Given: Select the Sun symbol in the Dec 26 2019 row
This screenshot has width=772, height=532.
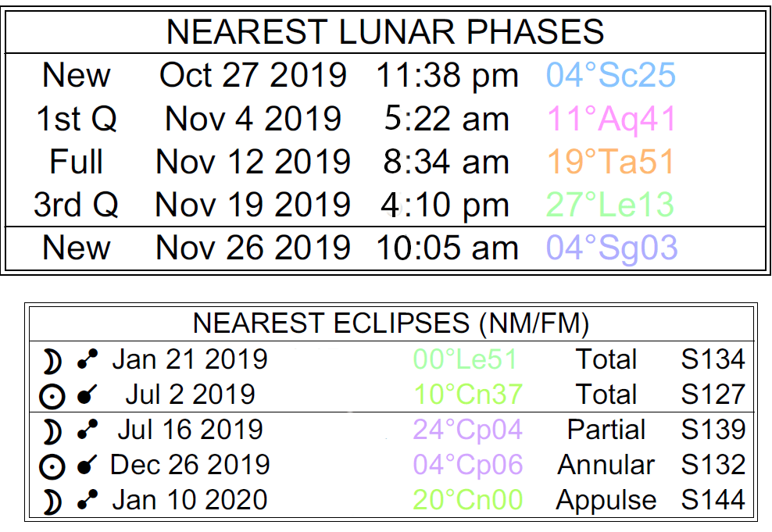Looking at the screenshot, I should pos(52,466).
